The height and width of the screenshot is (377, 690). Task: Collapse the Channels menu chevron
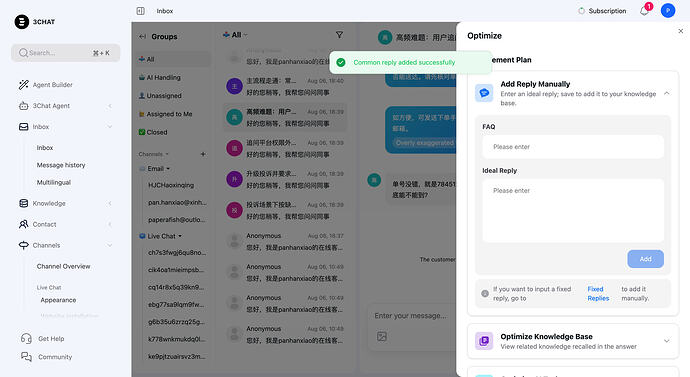click(x=110, y=245)
